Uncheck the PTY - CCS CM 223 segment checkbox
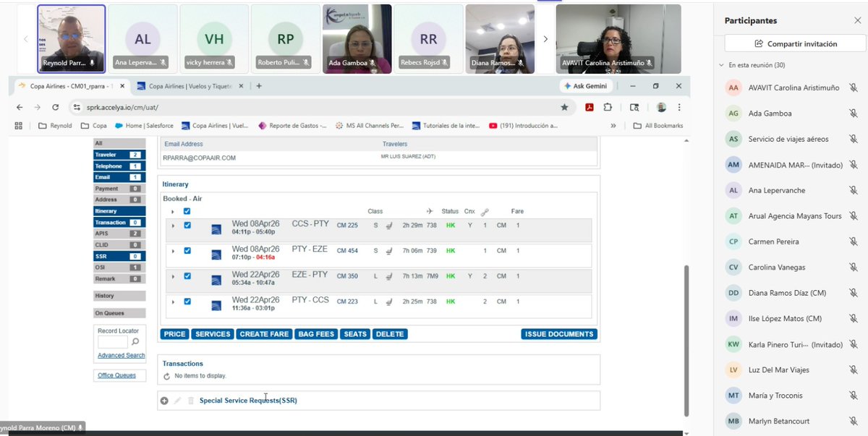The width and height of the screenshot is (868, 436). pyautogui.click(x=187, y=302)
